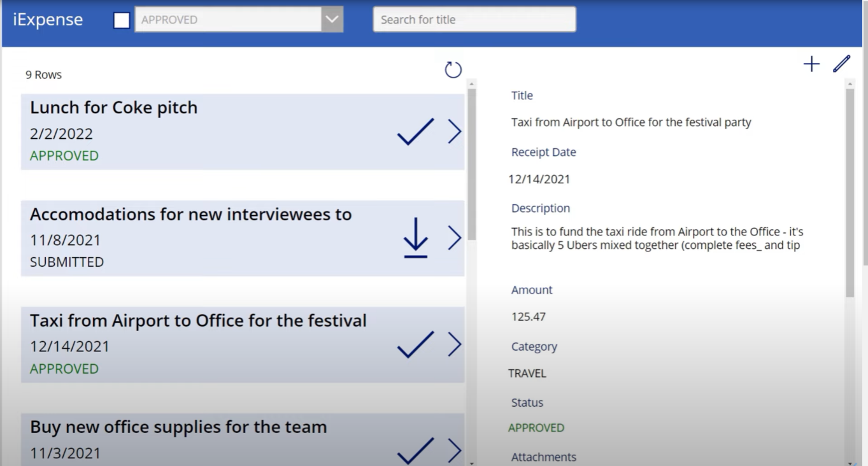
Task: Click the dropdown arrow of status filter
Action: pos(332,20)
